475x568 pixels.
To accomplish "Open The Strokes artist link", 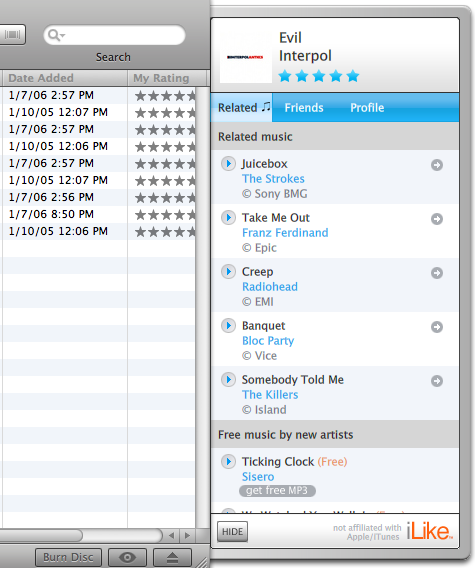I will point(273,179).
